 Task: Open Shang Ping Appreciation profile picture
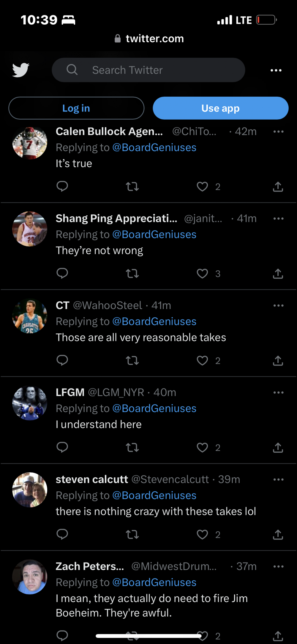point(30,229)
